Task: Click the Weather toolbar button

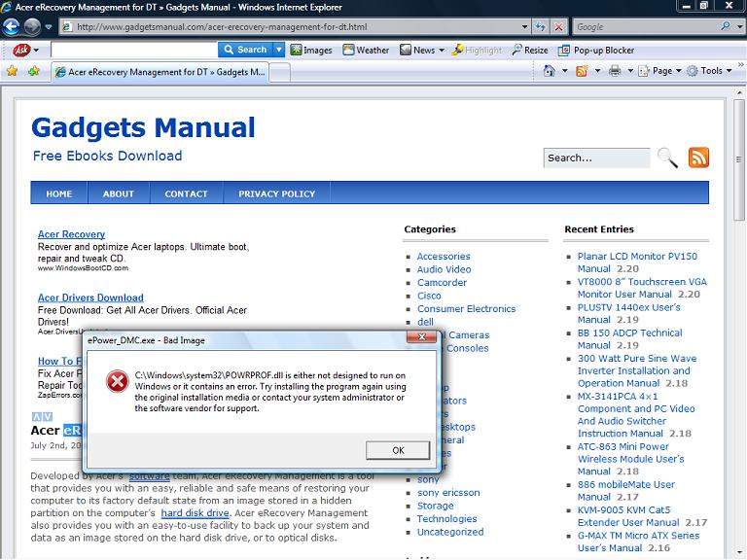Action: (366, 50)
